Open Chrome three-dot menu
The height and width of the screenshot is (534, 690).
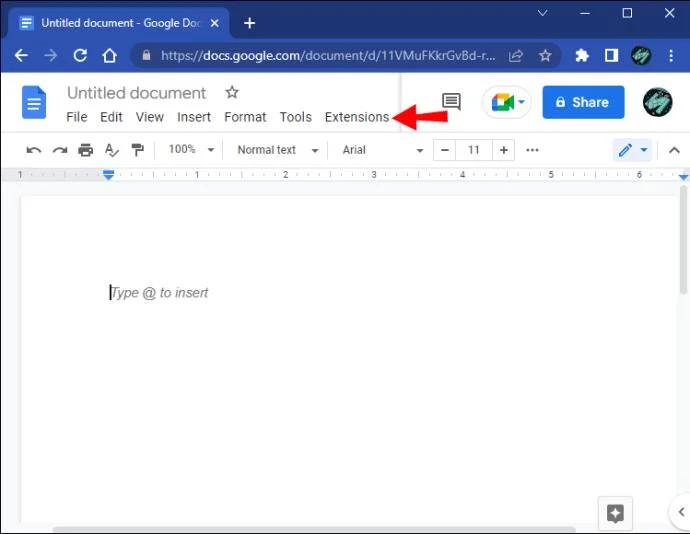671,55
